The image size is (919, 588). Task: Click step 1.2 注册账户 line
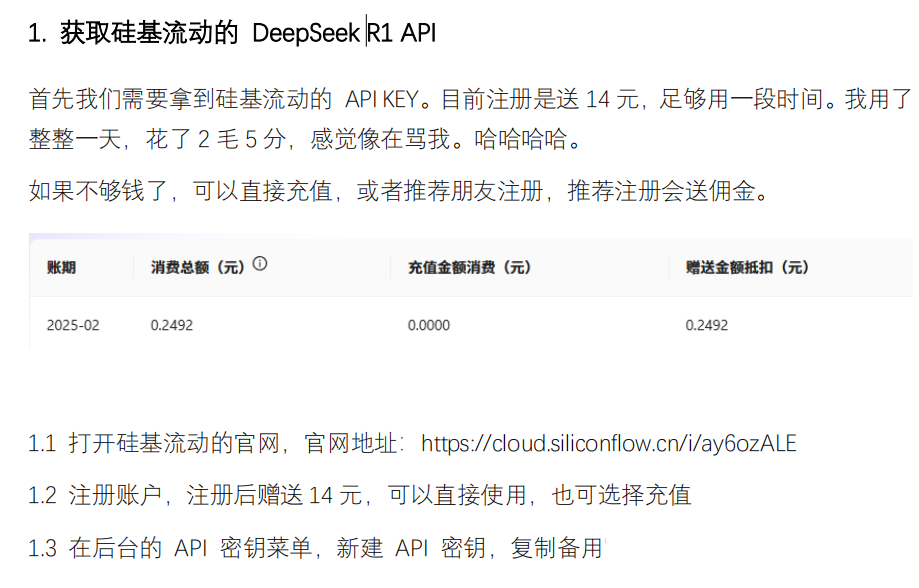pyautogui.click(x=359, y=495)
